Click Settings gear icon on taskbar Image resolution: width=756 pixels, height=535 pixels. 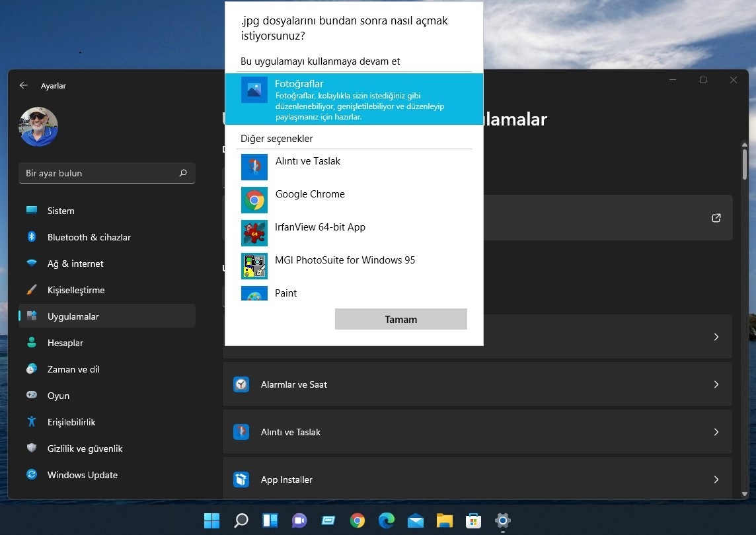[x=502, y=520]
